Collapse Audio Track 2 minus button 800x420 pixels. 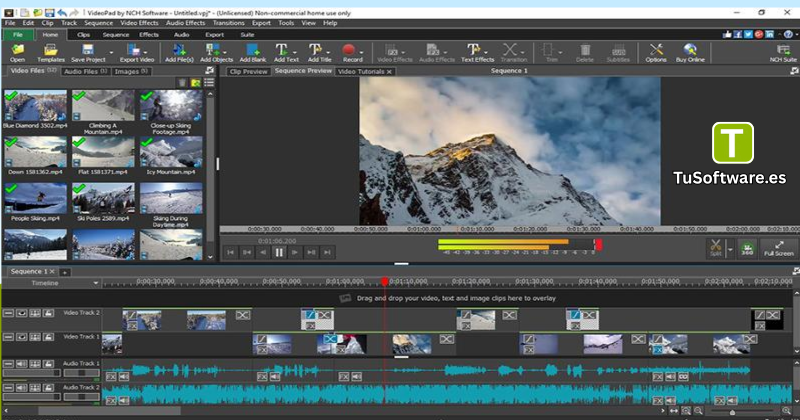[x=8, y=388]
